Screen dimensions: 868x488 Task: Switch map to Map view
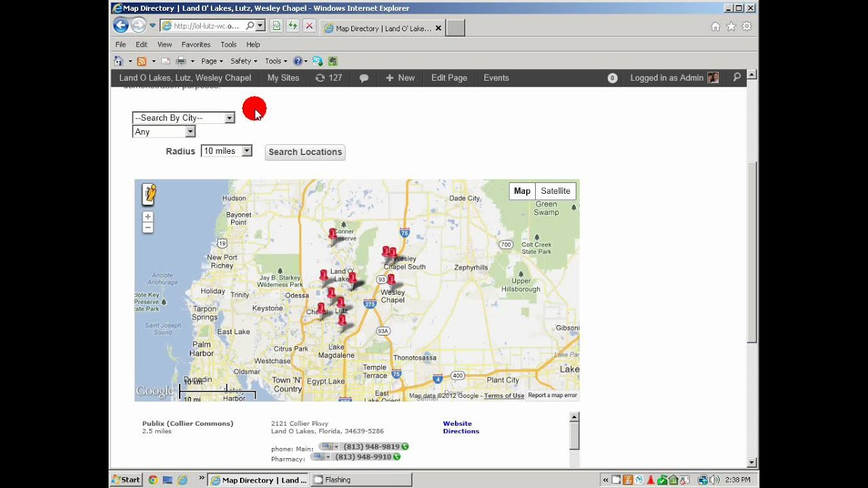(522, 191)
